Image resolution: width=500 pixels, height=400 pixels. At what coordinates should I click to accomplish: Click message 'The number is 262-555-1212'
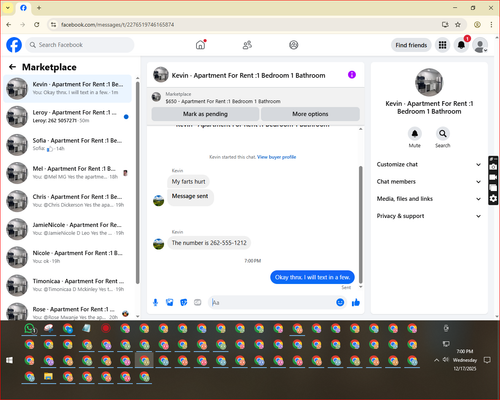tap(209, 243)
